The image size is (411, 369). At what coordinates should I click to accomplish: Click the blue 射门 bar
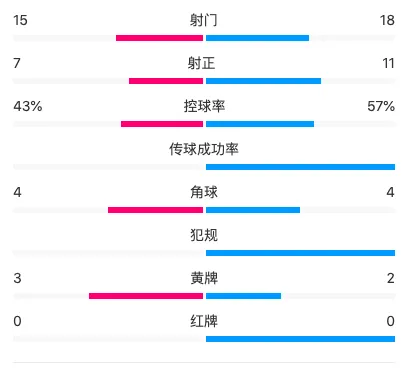[257, 38]
